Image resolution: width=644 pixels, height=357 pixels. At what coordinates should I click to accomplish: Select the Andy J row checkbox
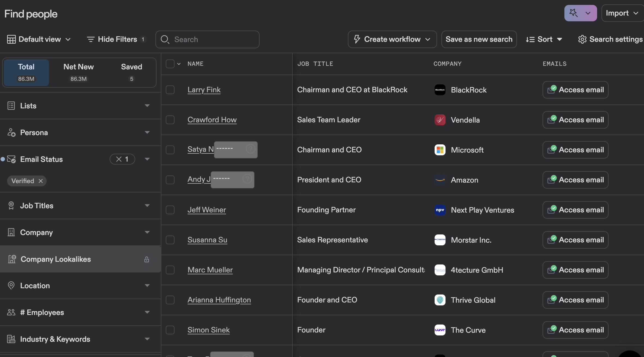(x=170, y=180)
